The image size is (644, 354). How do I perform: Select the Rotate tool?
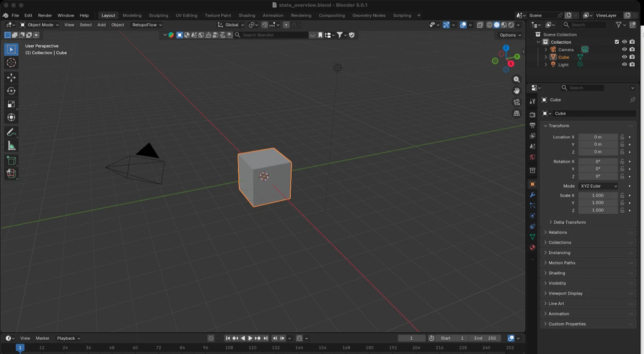(x=11, y=91)
